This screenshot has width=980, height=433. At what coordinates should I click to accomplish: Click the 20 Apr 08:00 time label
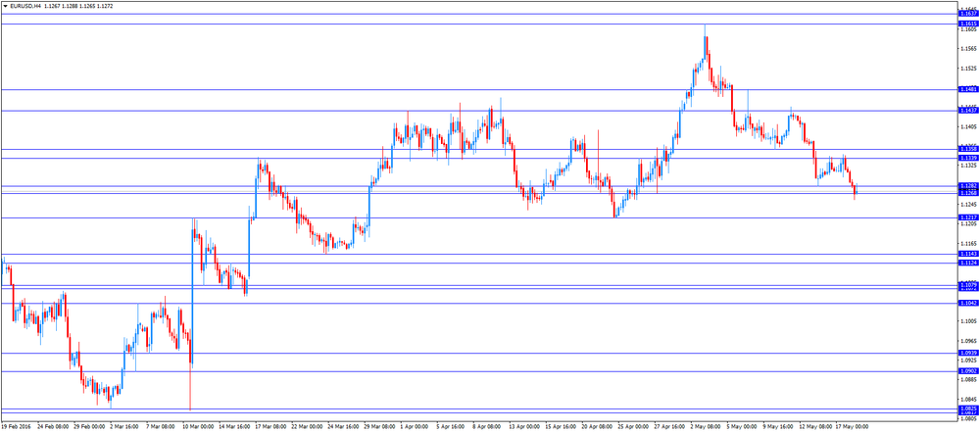pyautogui.click(x=596, y=427)
